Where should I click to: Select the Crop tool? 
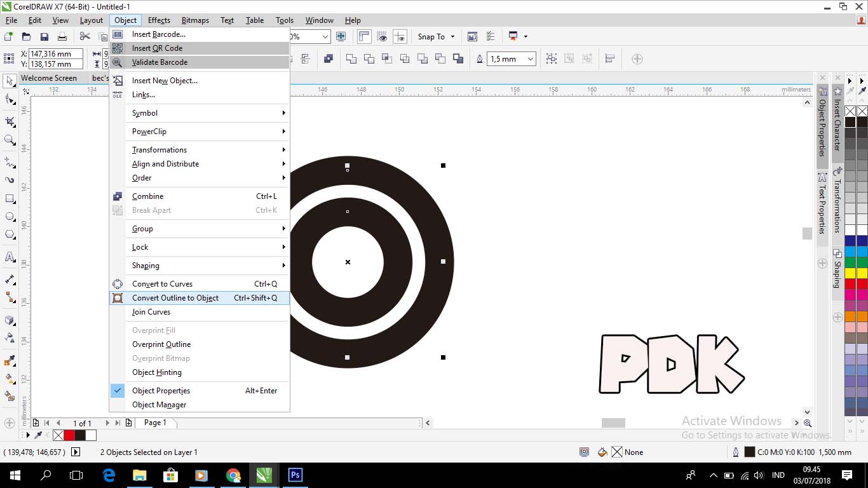click(x=10, y=121)
